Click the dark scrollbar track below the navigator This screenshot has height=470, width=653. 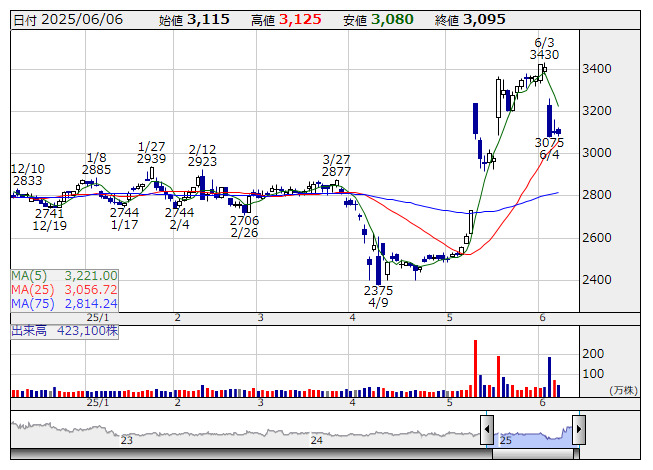pos(251,454)
